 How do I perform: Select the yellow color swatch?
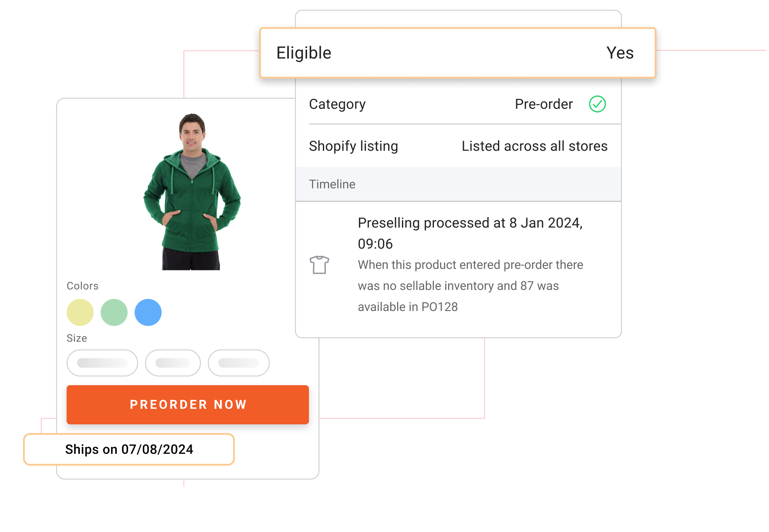click(80, 312)
